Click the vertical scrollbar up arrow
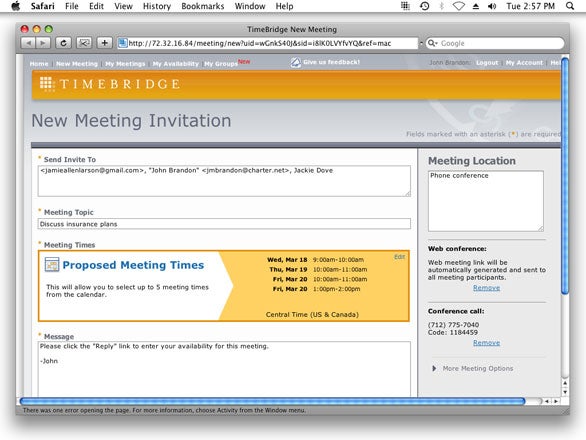This screenshot has height=440, width=586. 565,383
